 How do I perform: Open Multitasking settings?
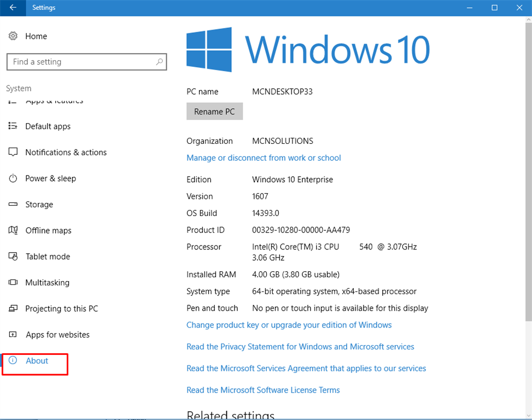coord(47,283)
